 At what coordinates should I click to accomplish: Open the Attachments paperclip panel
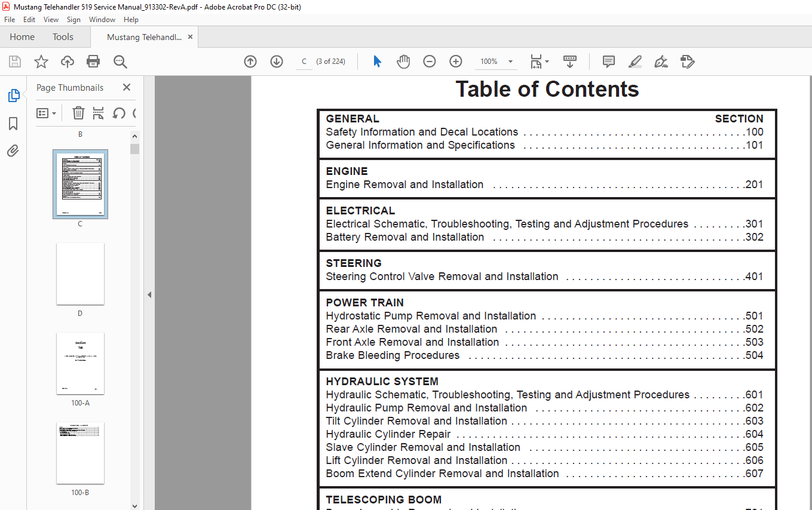tap(13, 151)
